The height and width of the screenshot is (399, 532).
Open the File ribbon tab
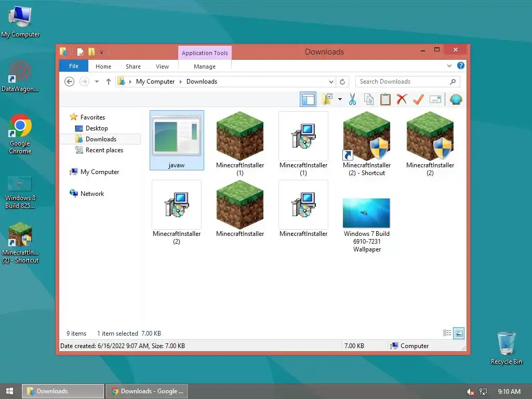click(74, 66)
